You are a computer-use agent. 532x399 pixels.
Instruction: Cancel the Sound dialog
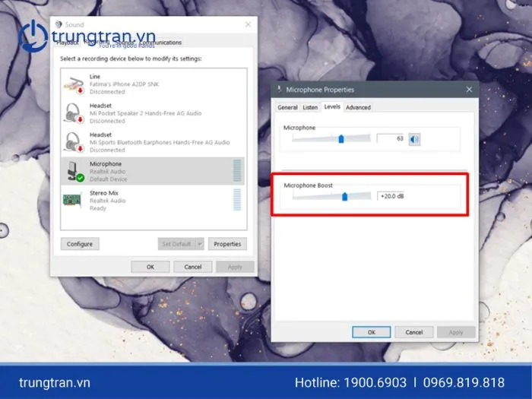193,267
